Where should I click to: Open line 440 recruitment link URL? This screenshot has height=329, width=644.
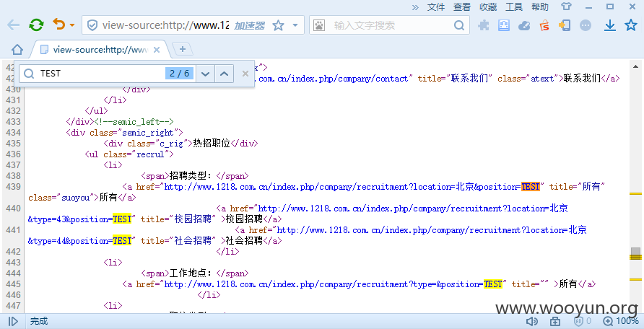[x=413, y=209]
